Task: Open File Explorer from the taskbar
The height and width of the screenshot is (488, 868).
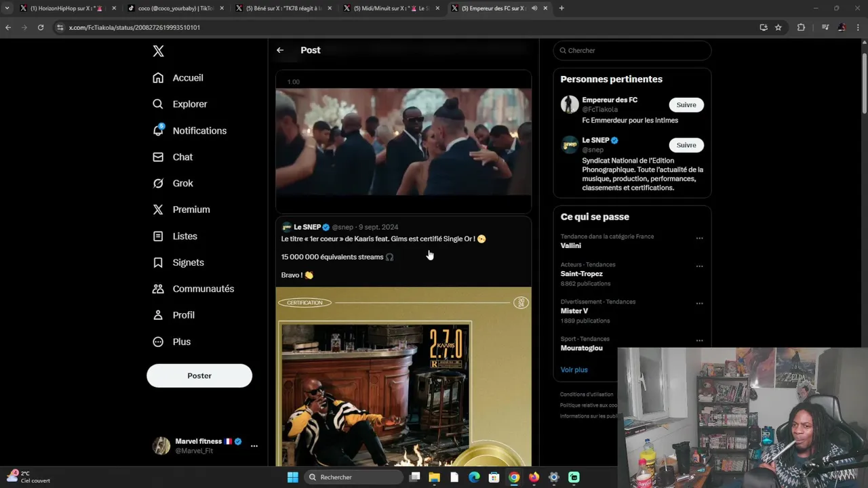Action: pos(434,477)
